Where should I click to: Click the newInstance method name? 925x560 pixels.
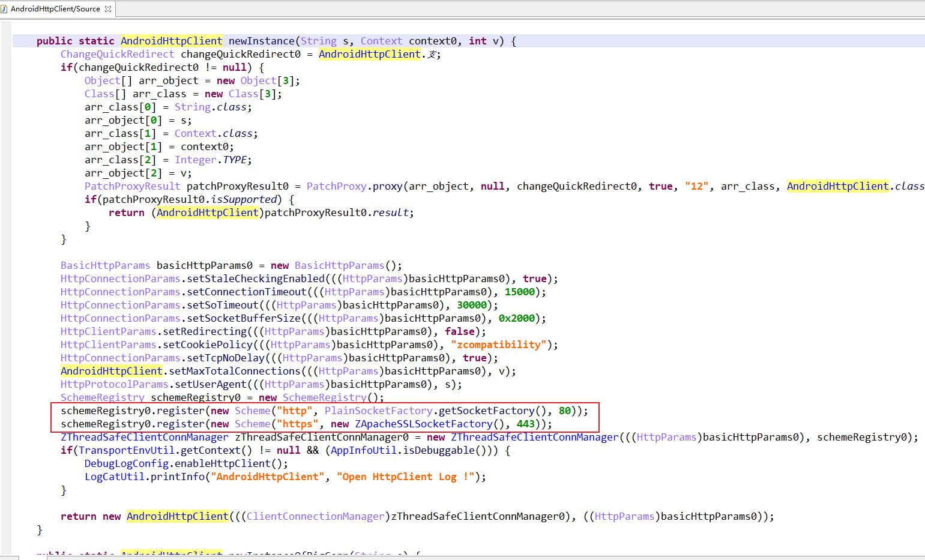tap(261, 41)
